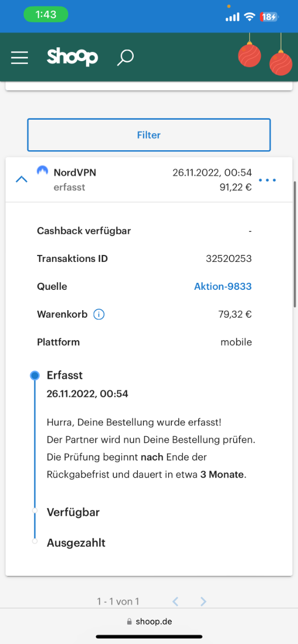Screen dimensions: 298x644
Task: Go to previous page arrow
Action: click(175, 602)
